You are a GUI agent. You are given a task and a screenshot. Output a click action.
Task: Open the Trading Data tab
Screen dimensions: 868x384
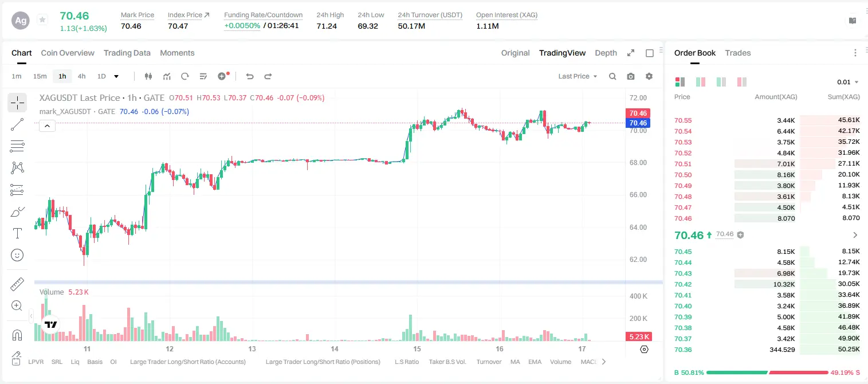coord(127,53)
